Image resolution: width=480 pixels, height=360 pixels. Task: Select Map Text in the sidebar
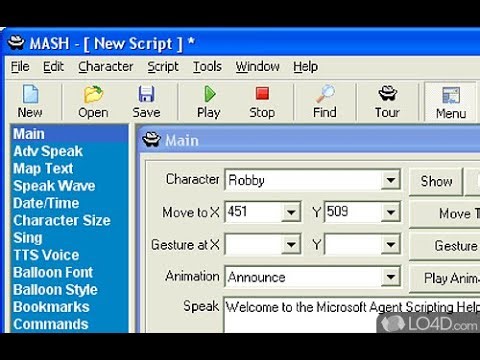(x=70, y=169)
